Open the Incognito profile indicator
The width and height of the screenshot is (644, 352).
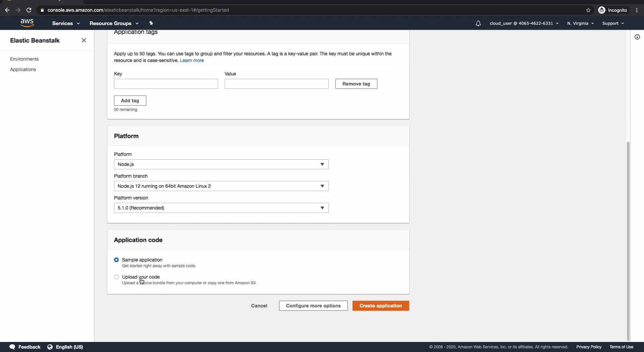click(x=613, y=10)
